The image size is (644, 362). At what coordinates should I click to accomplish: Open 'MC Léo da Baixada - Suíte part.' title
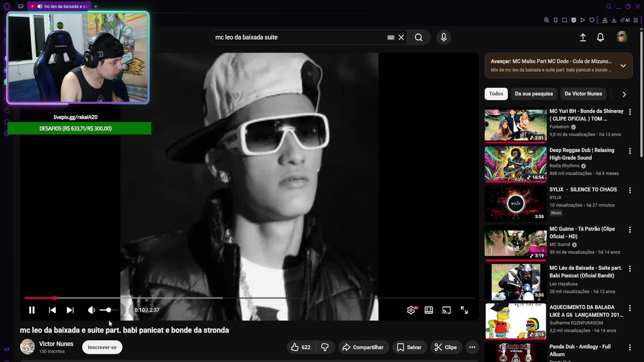586,272
